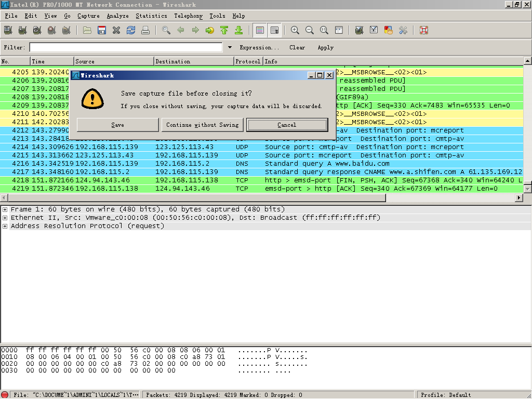Show capture options toolbar icon

(x=23, y=30)
